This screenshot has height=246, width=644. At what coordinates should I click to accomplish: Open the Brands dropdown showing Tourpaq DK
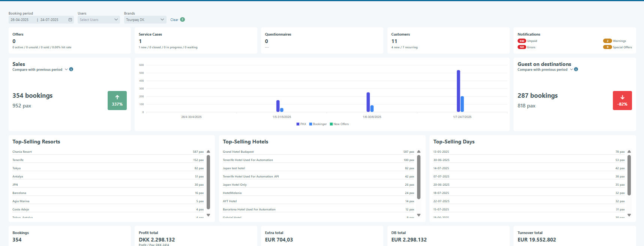point(145,20)
